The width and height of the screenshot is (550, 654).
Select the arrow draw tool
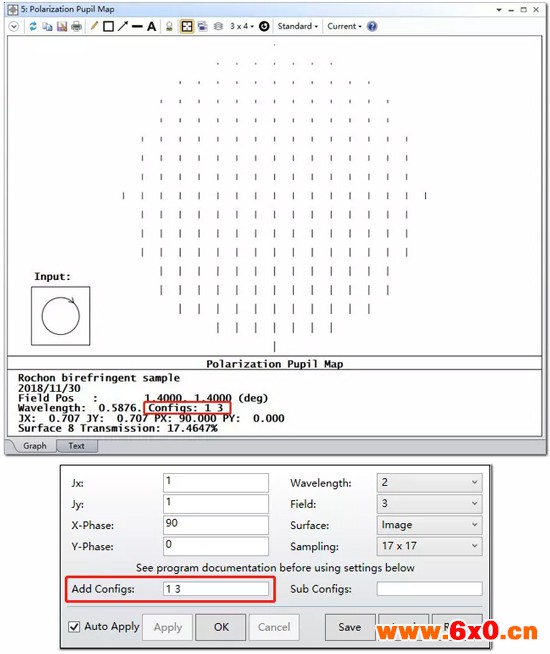pos(123,26)
